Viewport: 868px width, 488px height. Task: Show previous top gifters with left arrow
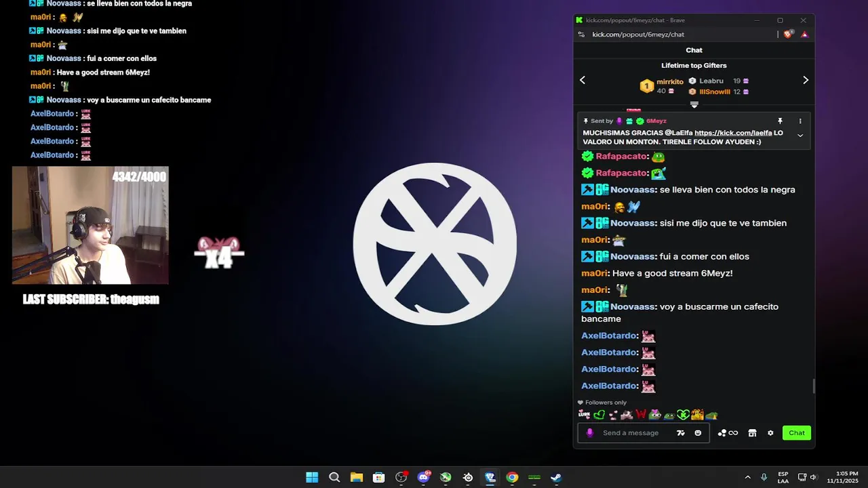pyautogui.click(x=583, y=80)
